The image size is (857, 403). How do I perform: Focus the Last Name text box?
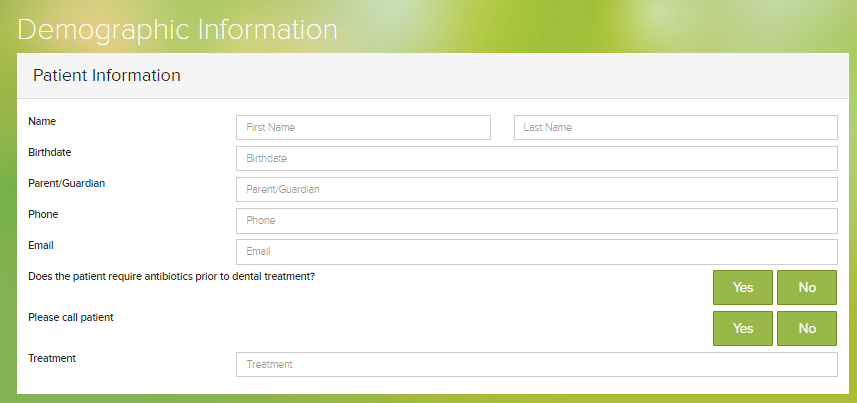(675, 128)
